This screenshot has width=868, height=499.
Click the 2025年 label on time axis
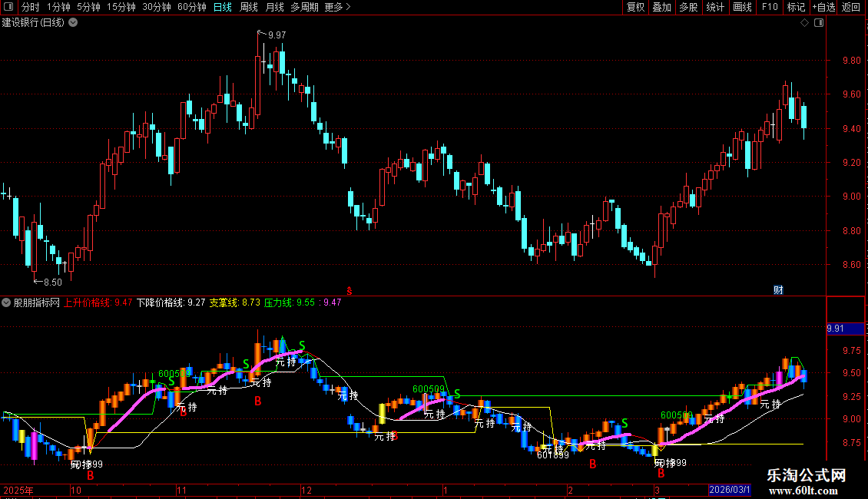pyautogui.click(x=18, y=490)
